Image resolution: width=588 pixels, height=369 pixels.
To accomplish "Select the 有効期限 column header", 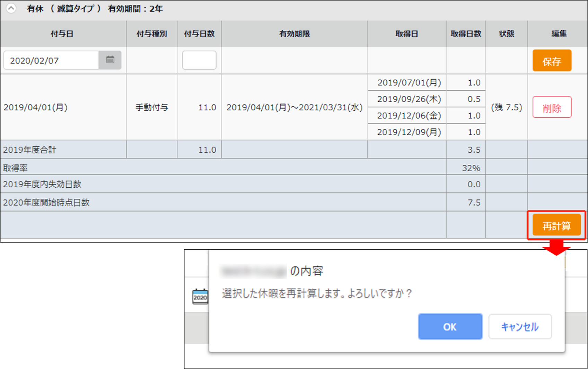I will point(294,34).
